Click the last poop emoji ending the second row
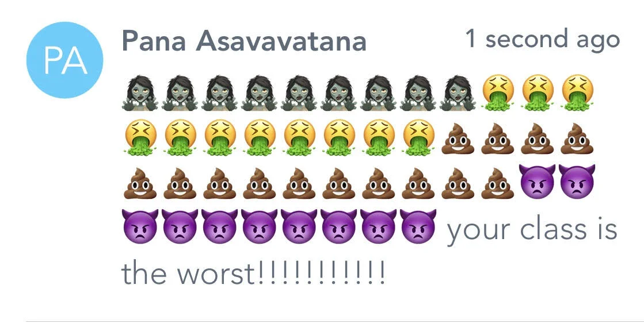The image size is (644, 323). [577, 139]
